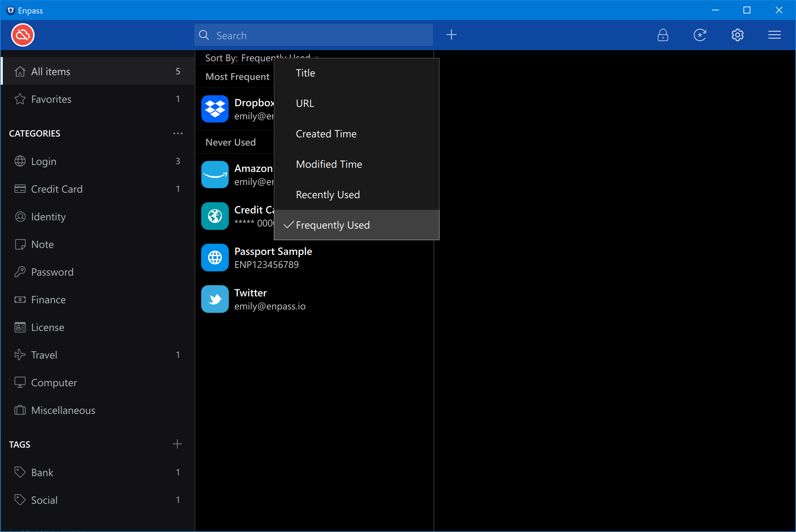Open settings gear icon
The image size is (796, 532).
(737, 35)
